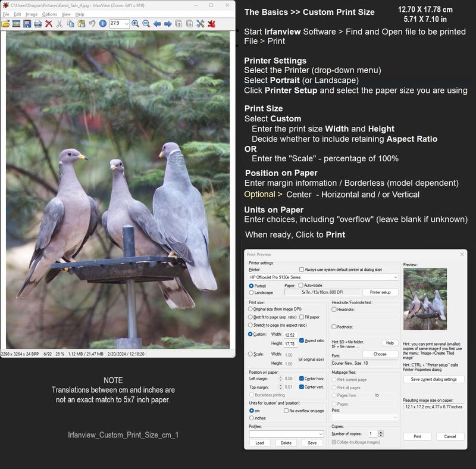Click the custom Width input field
The height and width of the screenshot is (469, 476).
point(290,335)
